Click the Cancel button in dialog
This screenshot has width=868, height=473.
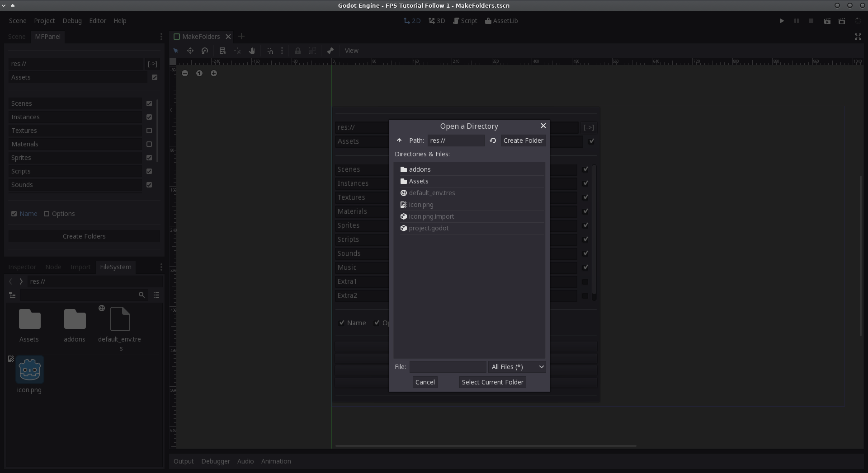[425, 382]
